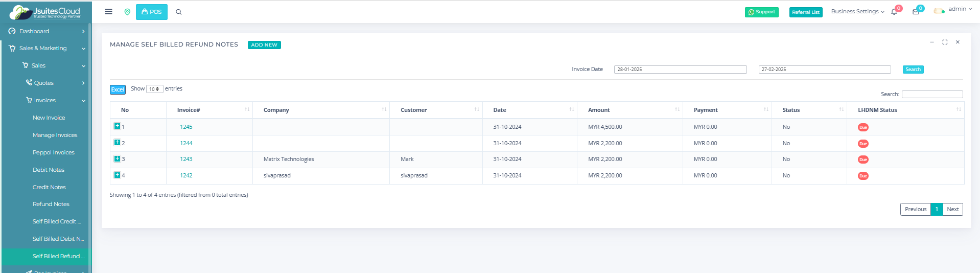Open invoice number 1243 link

click(x=186, y=159)
